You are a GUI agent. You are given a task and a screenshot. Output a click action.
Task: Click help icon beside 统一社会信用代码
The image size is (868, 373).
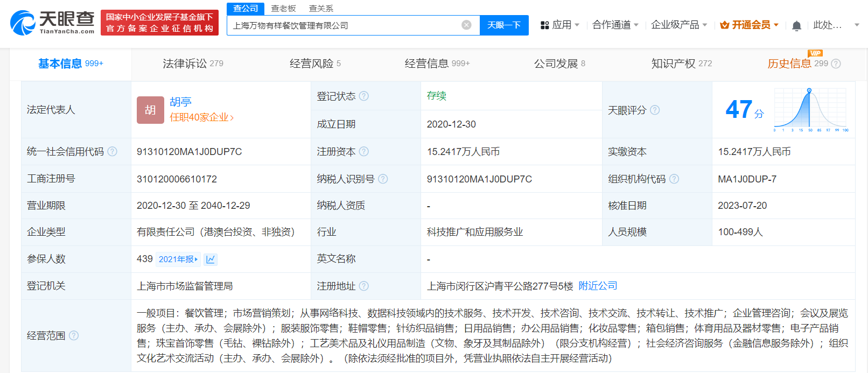click(112, 152)
